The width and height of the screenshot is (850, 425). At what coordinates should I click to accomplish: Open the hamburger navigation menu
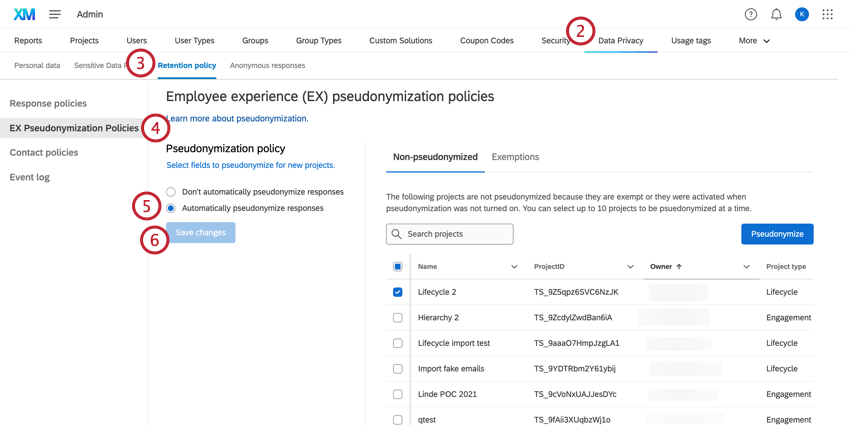point(55,14)
